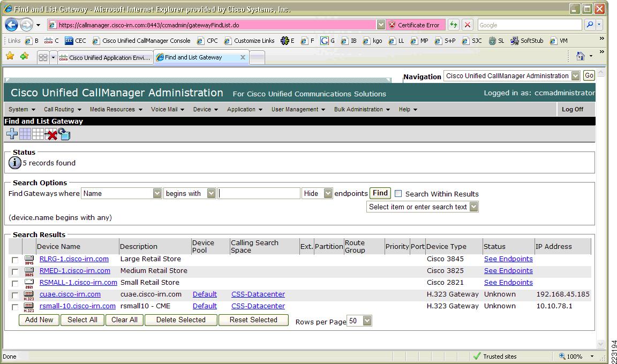Open Favorites Center with the yellow star
Viewport: 617px width, 364px height.
(x=10, y=56)
